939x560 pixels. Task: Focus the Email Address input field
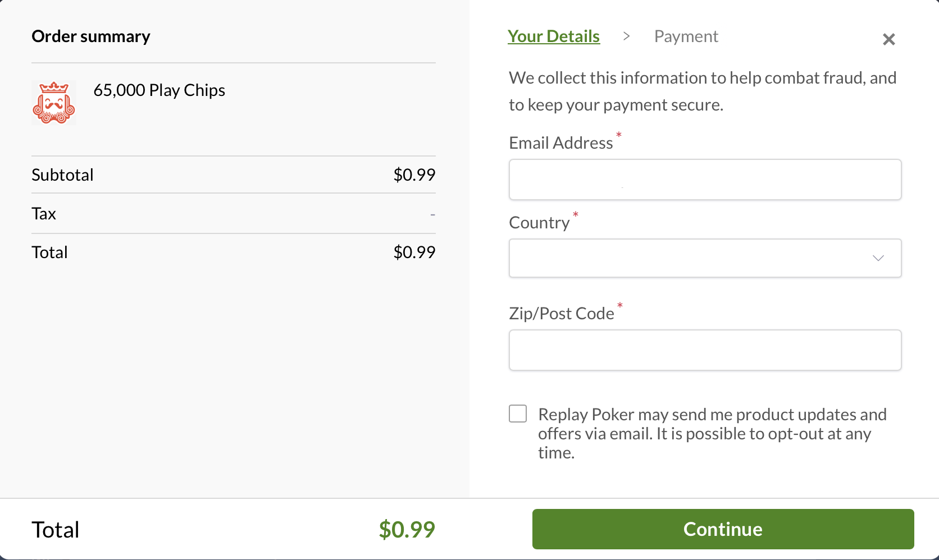click(705, 180)
